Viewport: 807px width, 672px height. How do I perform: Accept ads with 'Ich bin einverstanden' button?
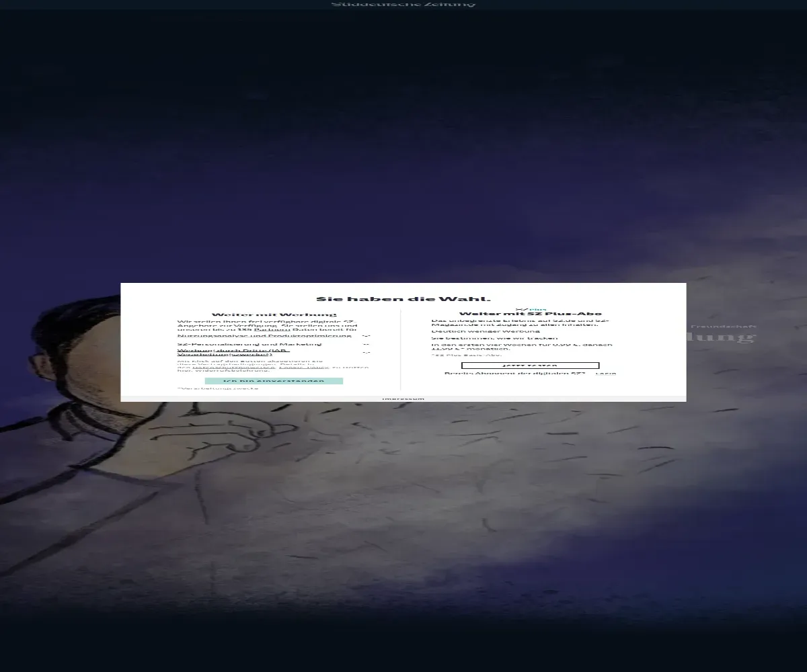pos(274,381)
